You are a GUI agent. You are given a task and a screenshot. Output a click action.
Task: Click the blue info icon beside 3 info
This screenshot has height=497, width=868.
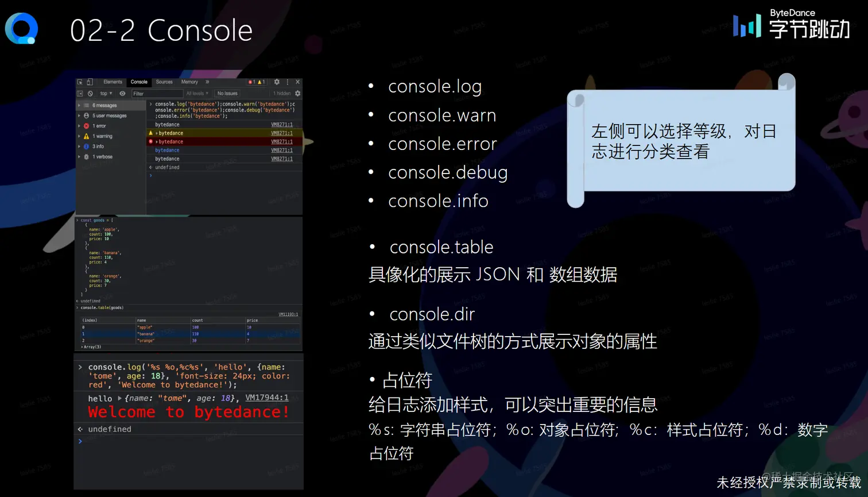87,147
